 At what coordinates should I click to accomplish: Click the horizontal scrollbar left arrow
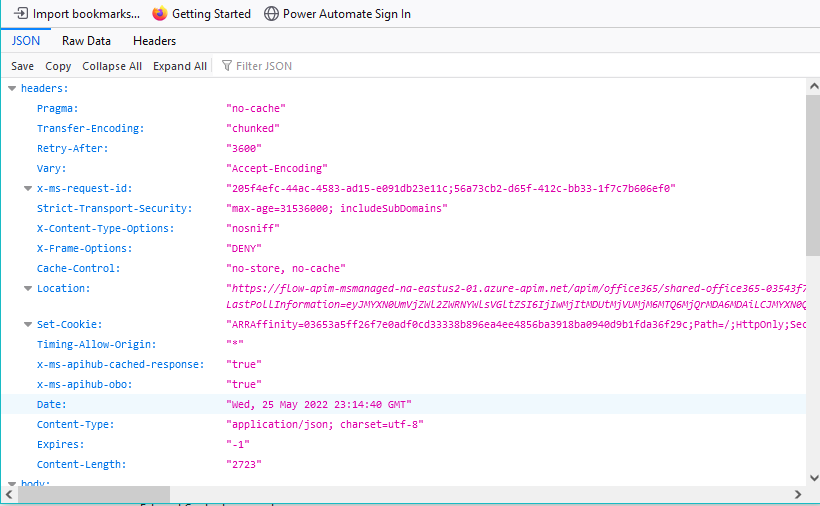pos(9,494)
